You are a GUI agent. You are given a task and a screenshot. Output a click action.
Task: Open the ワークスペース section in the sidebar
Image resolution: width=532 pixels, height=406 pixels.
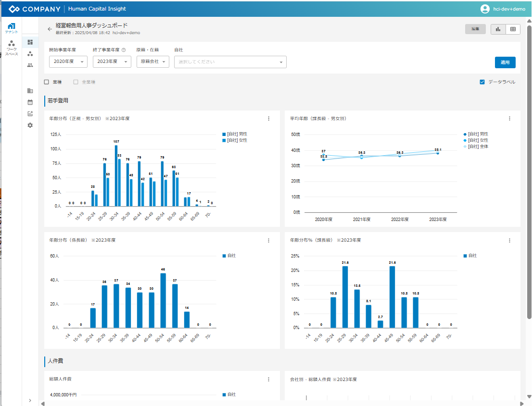12,48
